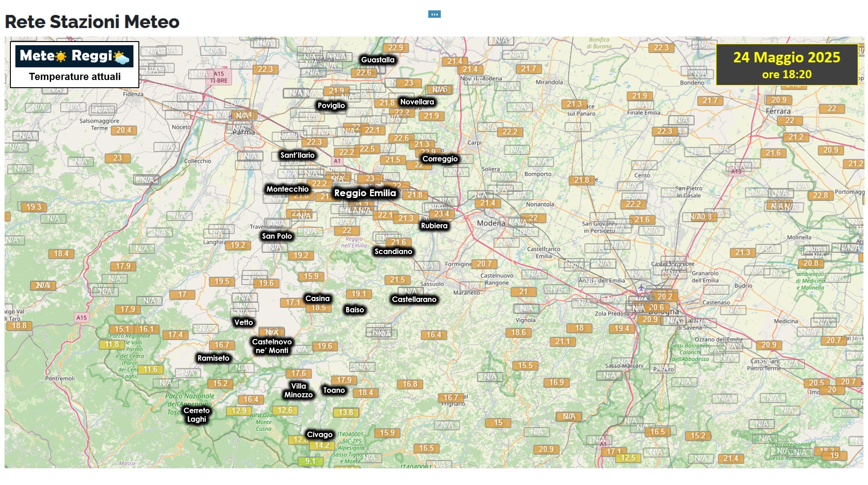Click the 9.1 temperature marker
Image resolution: width=868 pixels, height=485 pixels.
click(310, 461)
